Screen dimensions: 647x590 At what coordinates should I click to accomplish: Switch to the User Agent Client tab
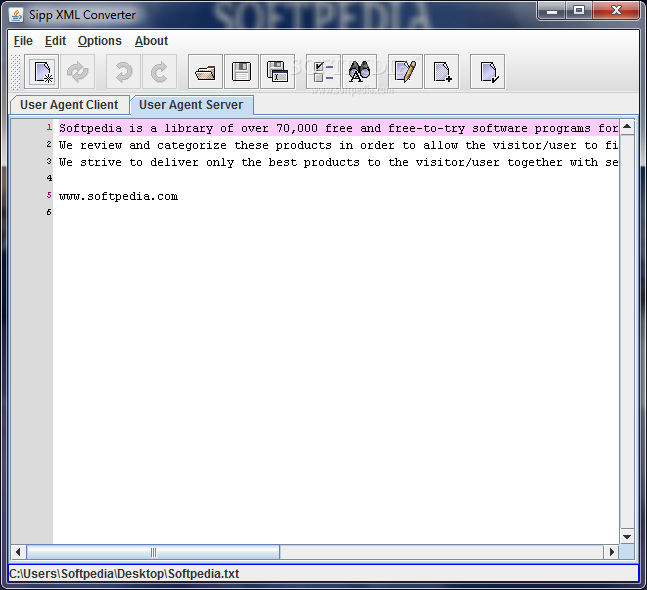[x=69, y=105]
